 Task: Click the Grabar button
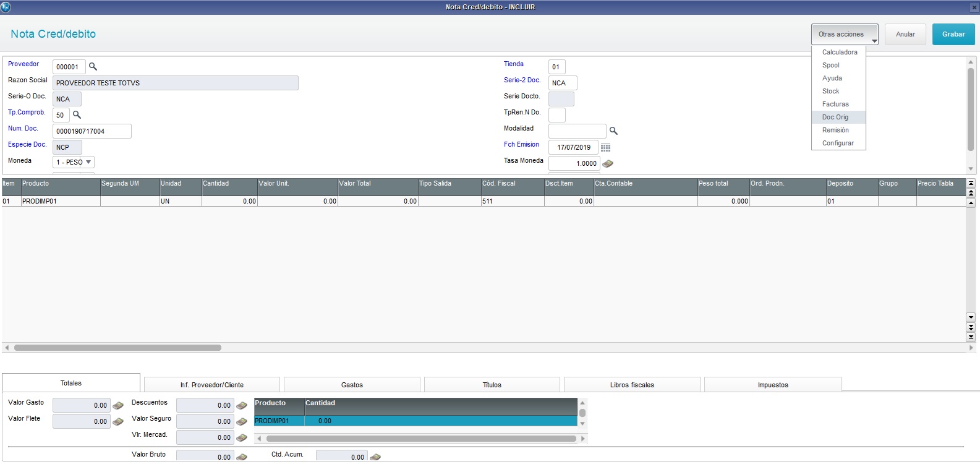click(953, 34)
